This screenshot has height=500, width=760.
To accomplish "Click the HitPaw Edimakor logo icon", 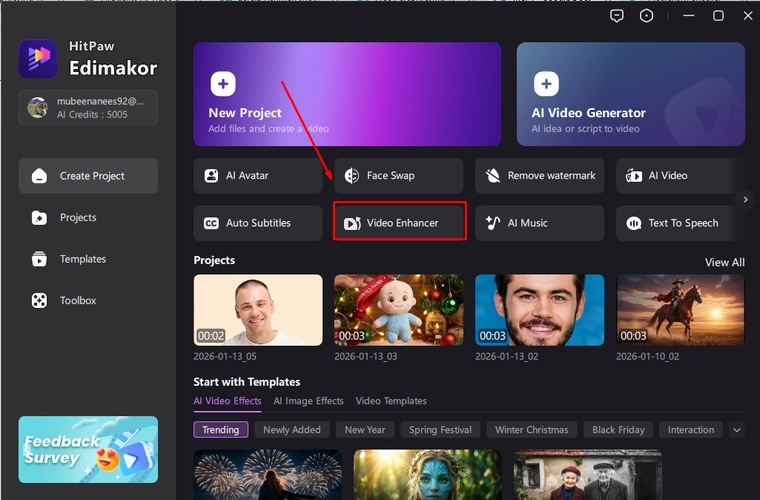I will tap(38, 58).
